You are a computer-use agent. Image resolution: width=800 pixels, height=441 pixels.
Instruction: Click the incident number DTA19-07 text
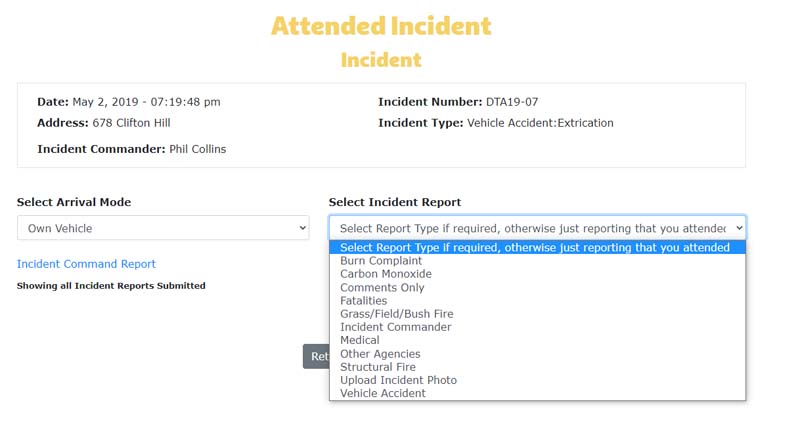(513, 102)
